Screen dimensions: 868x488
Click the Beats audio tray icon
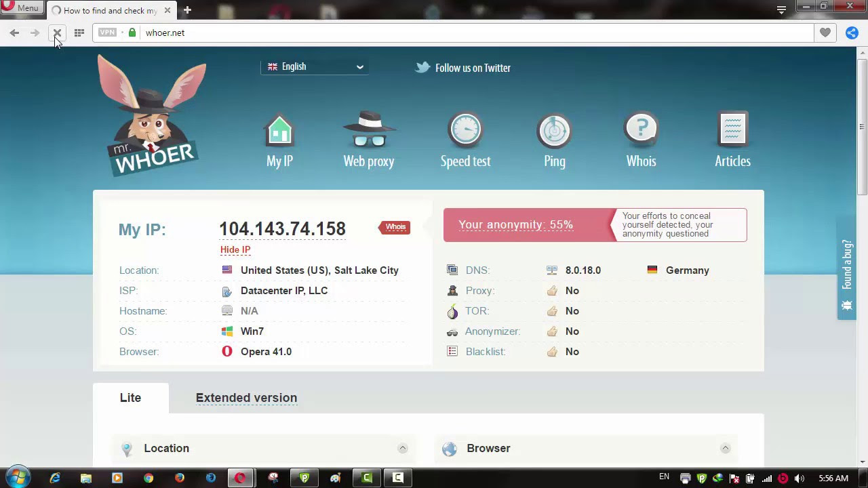coord(783,479)
